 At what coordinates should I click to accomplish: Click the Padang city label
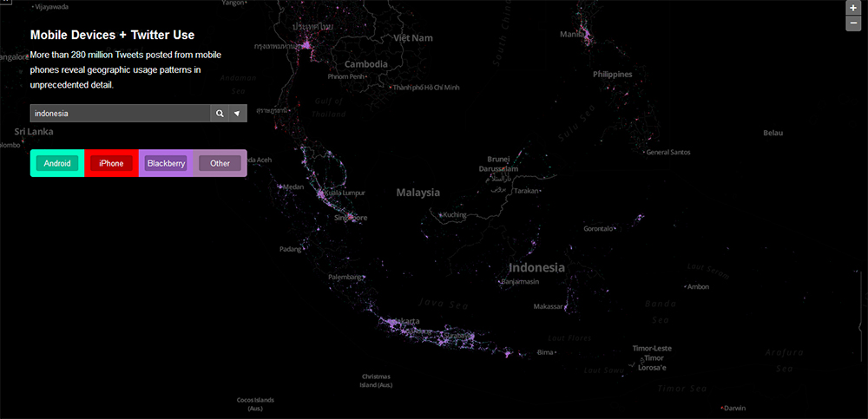(x=290, y=249)
